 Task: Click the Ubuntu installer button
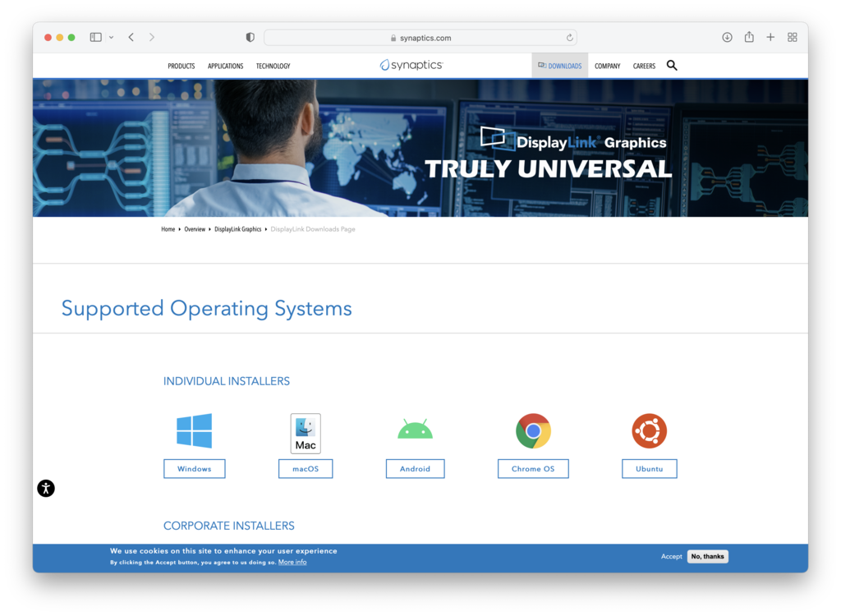(649, 468)
